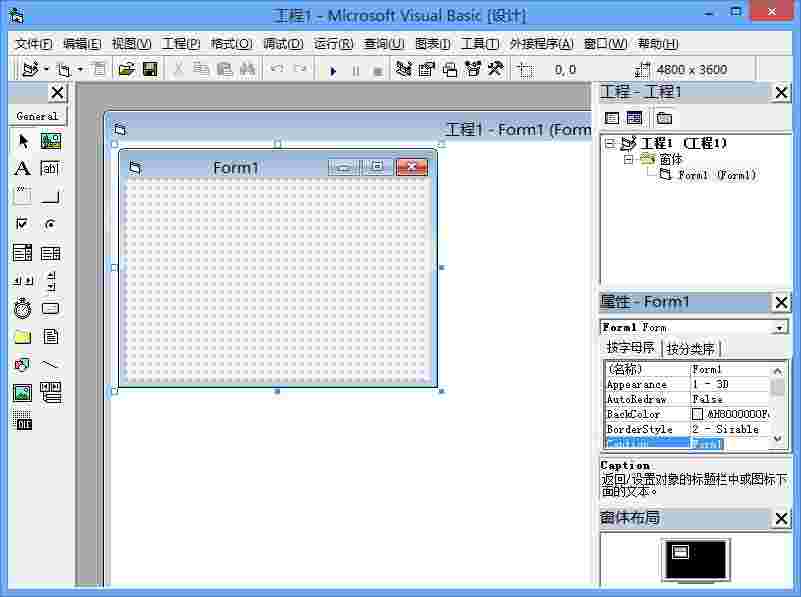801x597 pixels.
Task: Select the Timer control in the toolbox
Action: [x=23, y=308]
